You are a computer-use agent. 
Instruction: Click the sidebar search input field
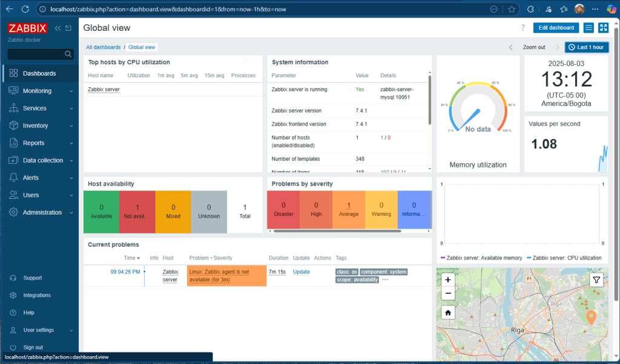click(x=35, y=54)
